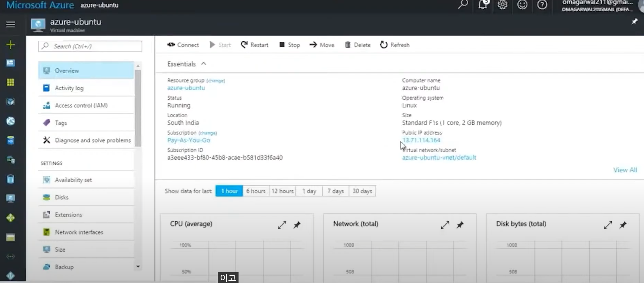Click Microsoft Azure logo text

pyautogui.click(x=40, y=5)
